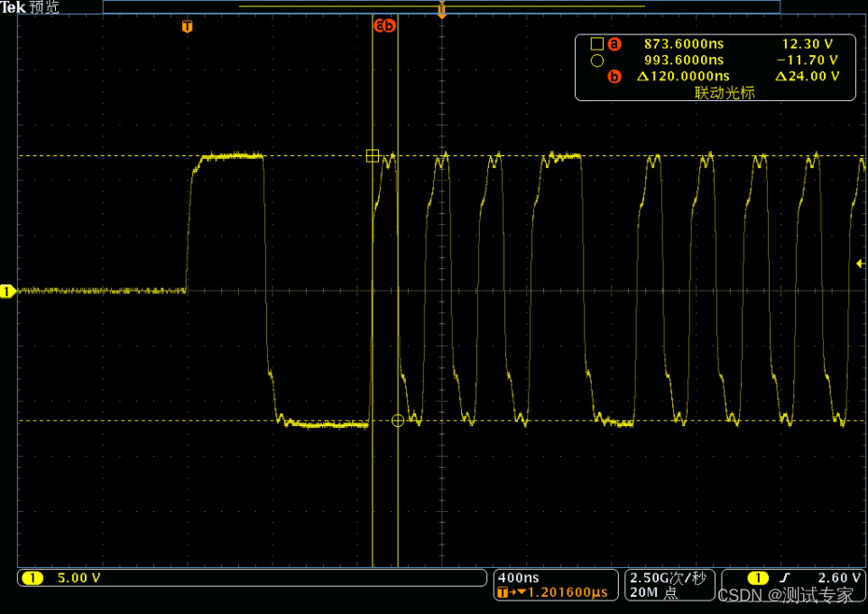Select the 5.00 V vertical scale readout
The width and height of the screenshot is (868, 614).
[79, 578]
